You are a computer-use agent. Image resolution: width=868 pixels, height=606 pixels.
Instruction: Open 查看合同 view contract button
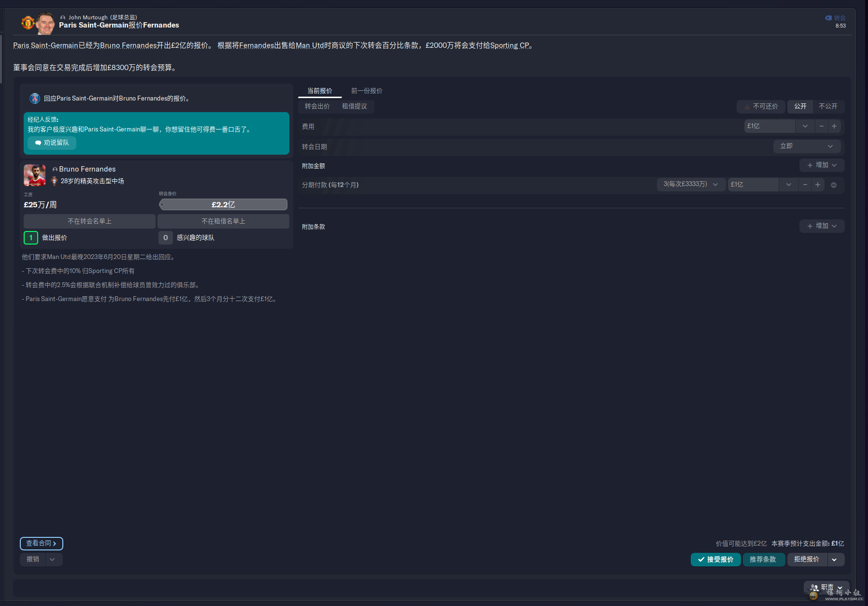tap(42, 544)
